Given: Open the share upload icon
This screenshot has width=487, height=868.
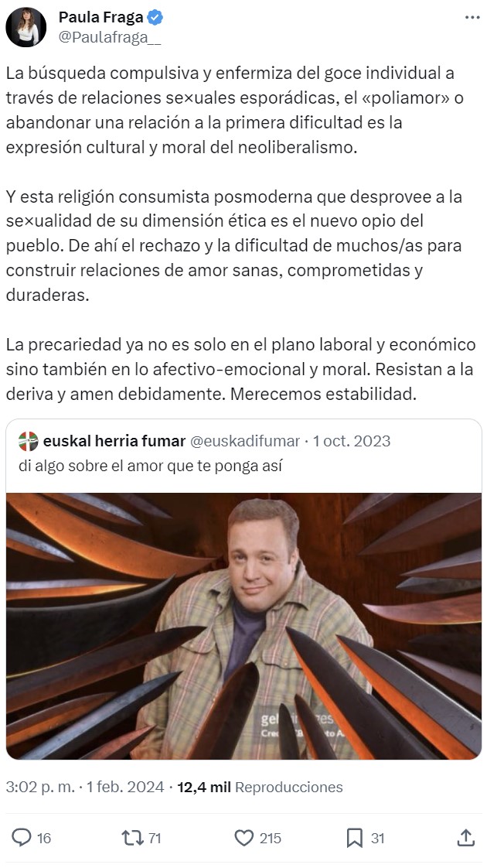Looking at the screenshot, I should 466,838.
